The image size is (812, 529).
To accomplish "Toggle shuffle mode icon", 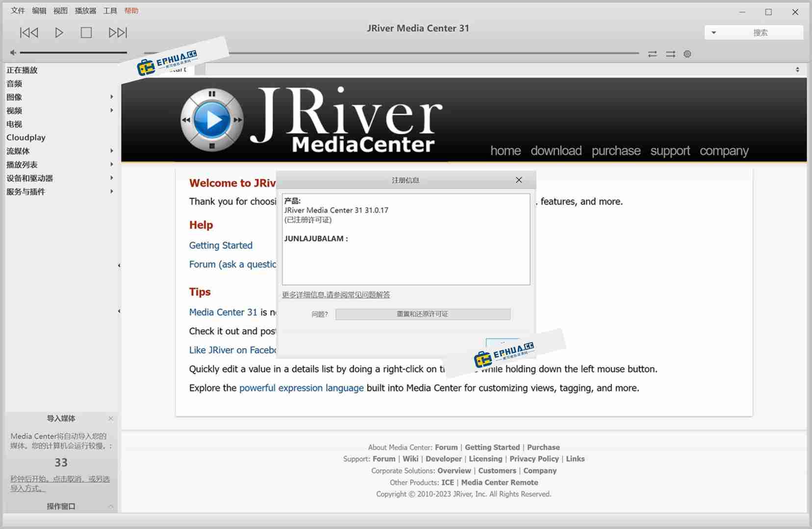I will tap(670, 54).
